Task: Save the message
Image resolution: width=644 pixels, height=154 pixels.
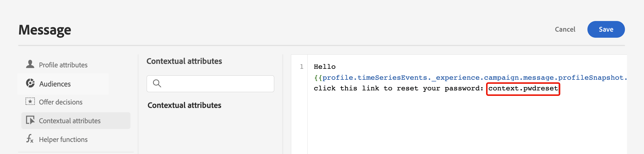Action: pyautogui.click(x=606, y=29)
